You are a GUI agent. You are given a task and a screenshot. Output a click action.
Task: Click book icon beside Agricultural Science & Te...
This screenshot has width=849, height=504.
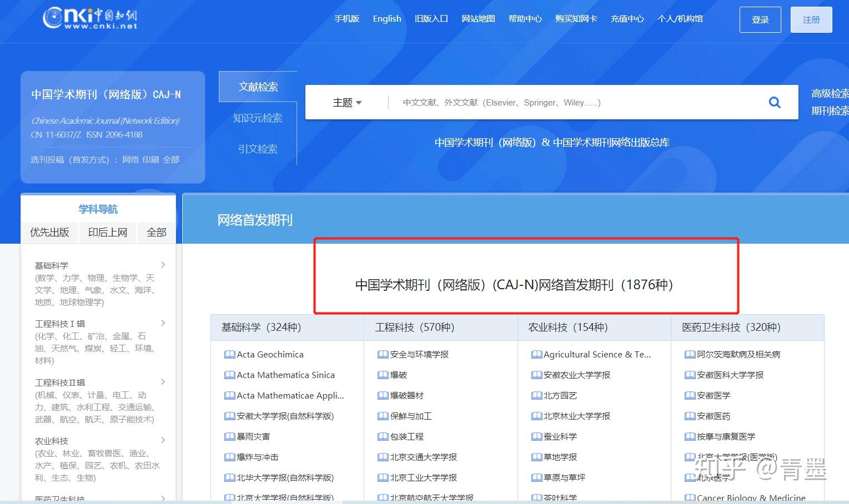tap(536, 355)
